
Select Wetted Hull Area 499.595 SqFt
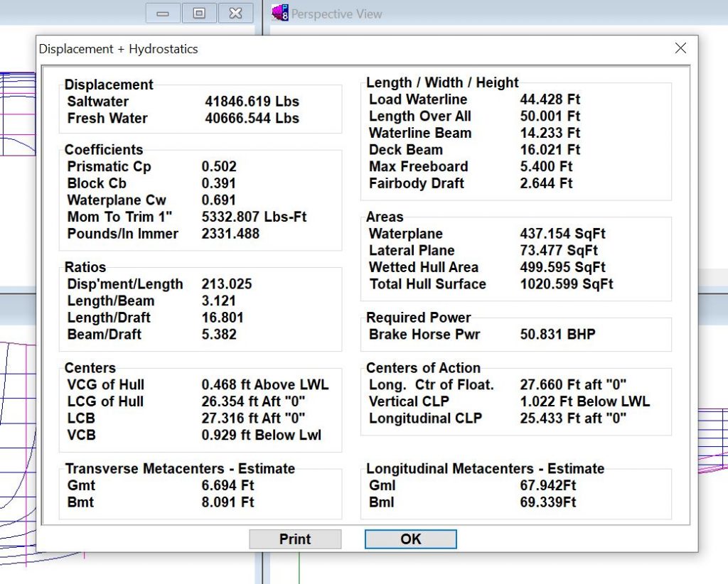tap(563, 267)
